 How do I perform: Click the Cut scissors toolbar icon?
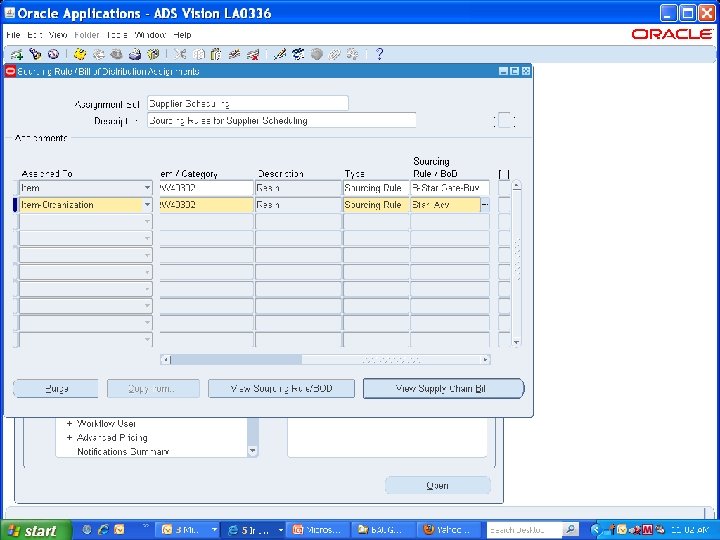pyautogui.click(x=180, y=55)
